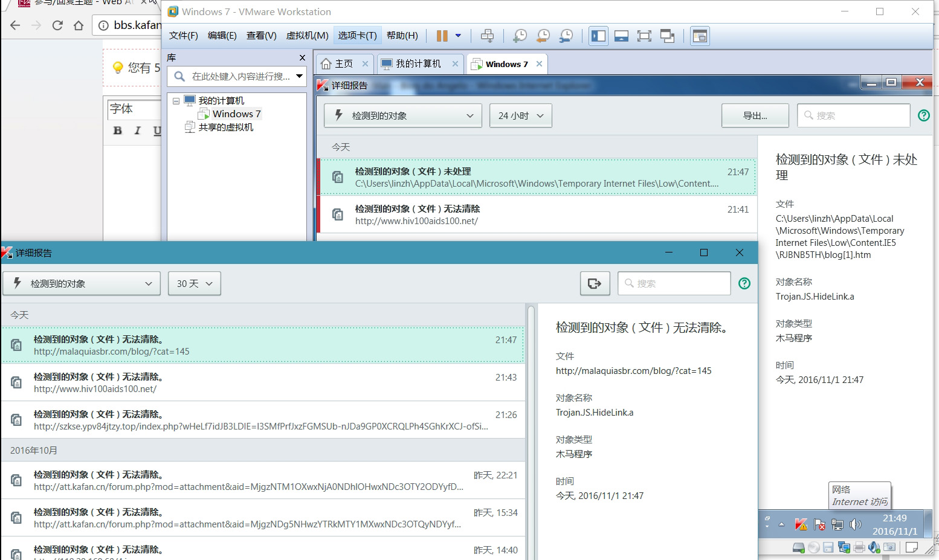This screenshot has width=939, height=560.
Task: Open the 选项卡(T) menu
Action: (357, 36)
